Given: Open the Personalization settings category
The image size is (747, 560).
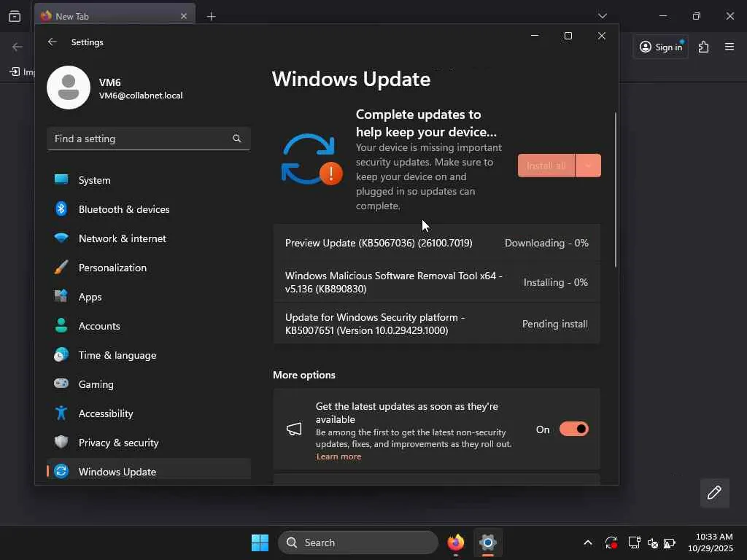Looking at the screenshot, I should (x=149, y=268).
